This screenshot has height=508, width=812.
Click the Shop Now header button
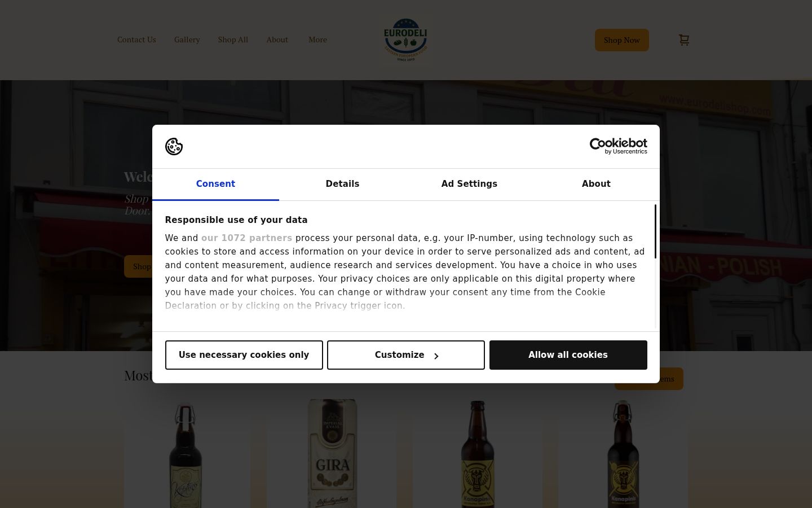[x=622, y=40]
